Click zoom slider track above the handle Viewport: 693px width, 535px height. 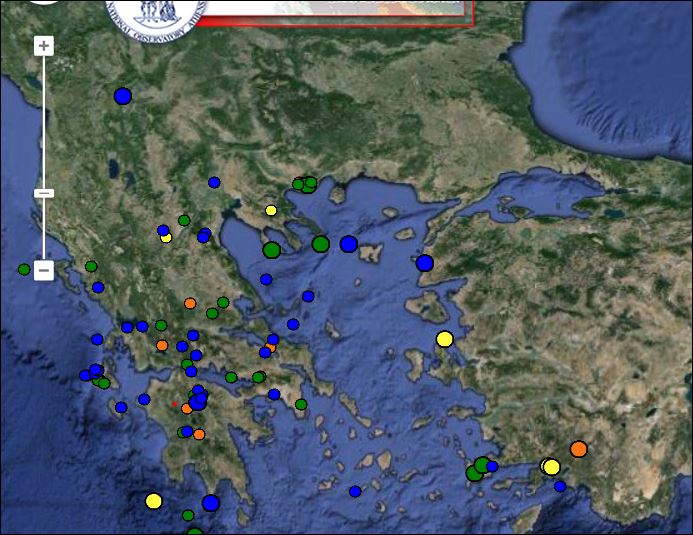44,121
